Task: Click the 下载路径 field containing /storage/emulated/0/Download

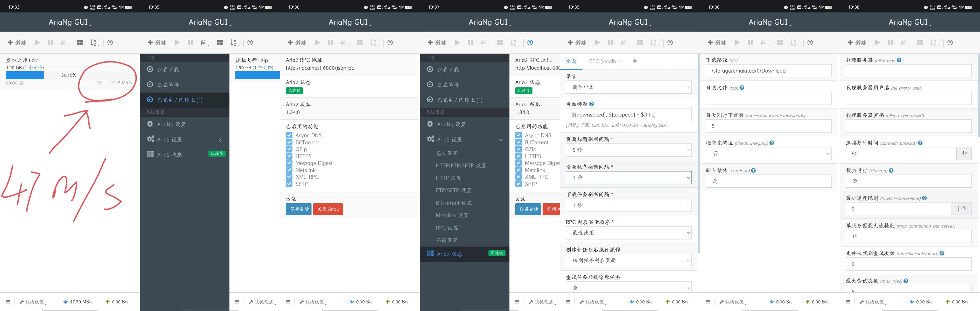Action: tap(768, 71)
